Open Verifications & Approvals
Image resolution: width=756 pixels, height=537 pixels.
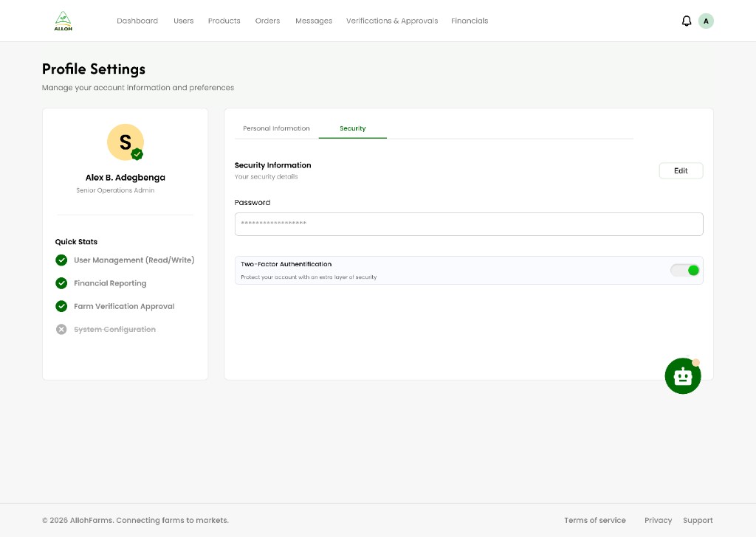click(x=392, y=21)
